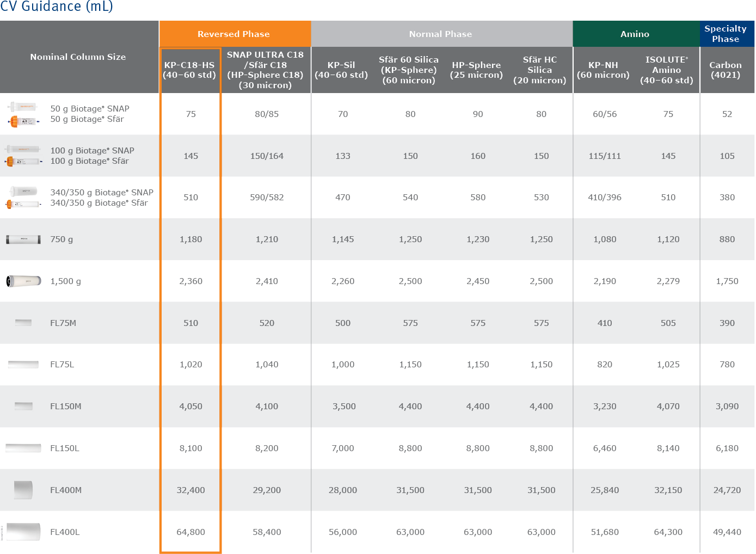Click the 1,180 value in the 750 g row

(191, 239)
